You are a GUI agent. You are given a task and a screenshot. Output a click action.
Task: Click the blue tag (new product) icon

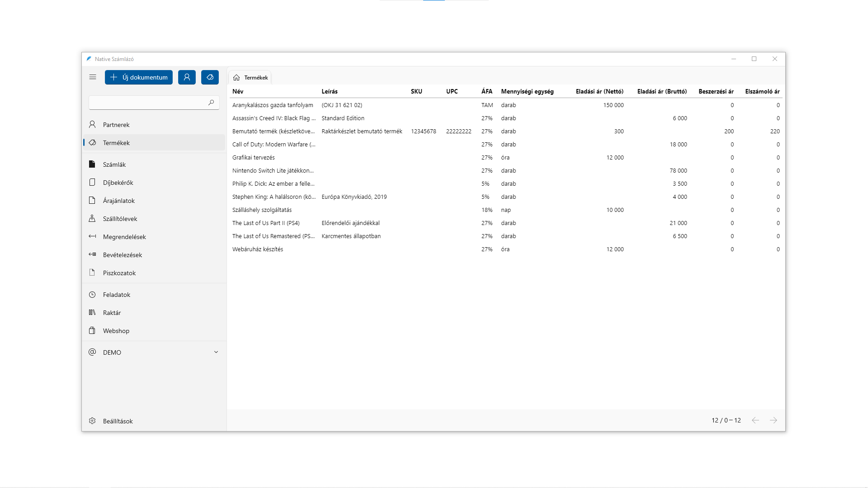click(x=209, y=77)
